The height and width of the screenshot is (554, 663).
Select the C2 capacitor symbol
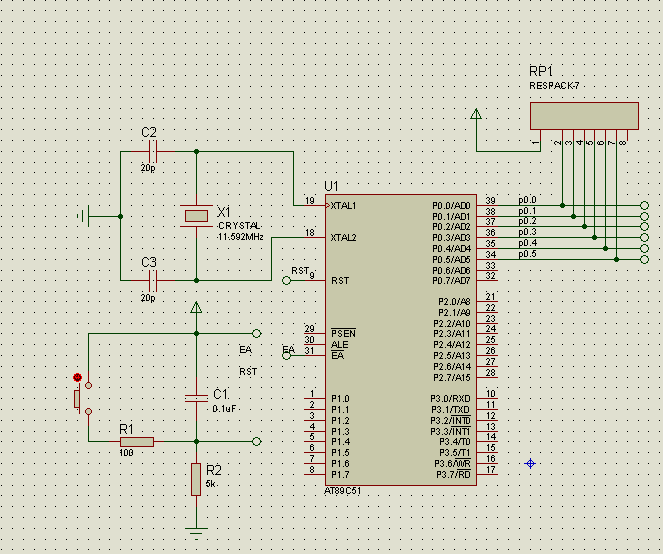[x=153, y=152]
